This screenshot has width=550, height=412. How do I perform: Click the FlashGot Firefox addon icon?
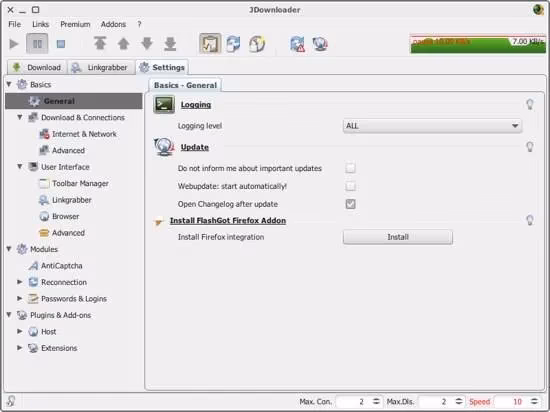(159, 222)
